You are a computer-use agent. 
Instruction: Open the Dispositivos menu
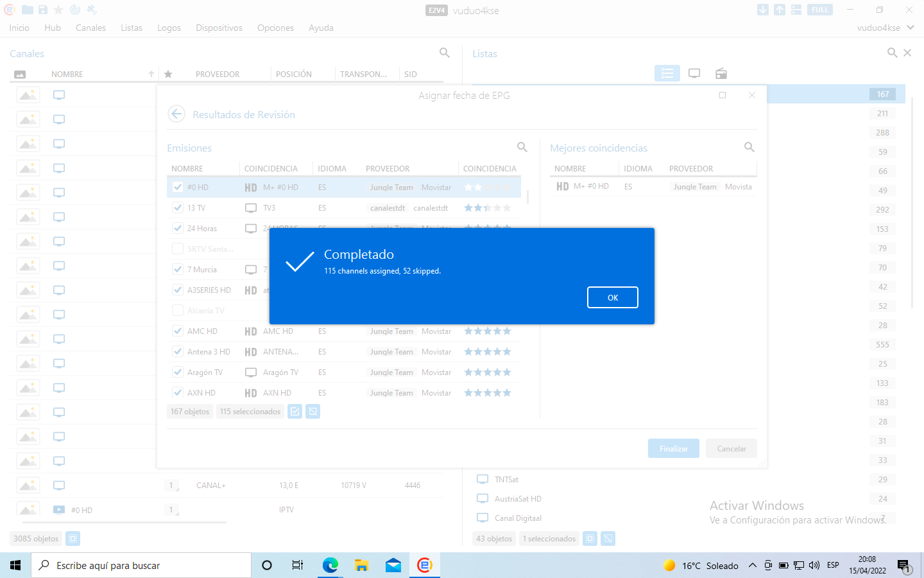pos(219,28)
